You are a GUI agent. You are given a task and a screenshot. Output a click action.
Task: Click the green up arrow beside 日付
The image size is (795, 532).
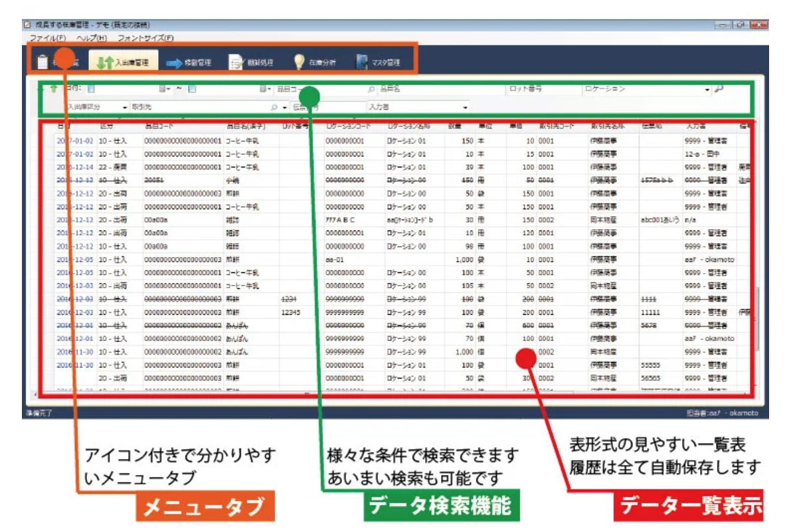click(54, 89)
